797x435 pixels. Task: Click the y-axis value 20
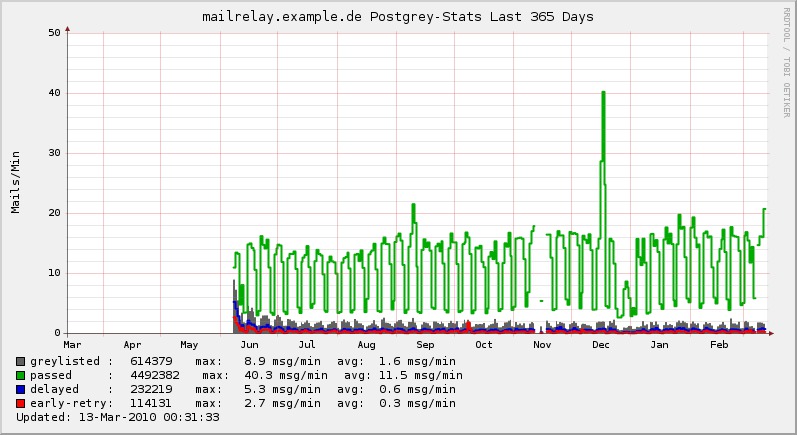pyautogui.click(x=54, y=213)
